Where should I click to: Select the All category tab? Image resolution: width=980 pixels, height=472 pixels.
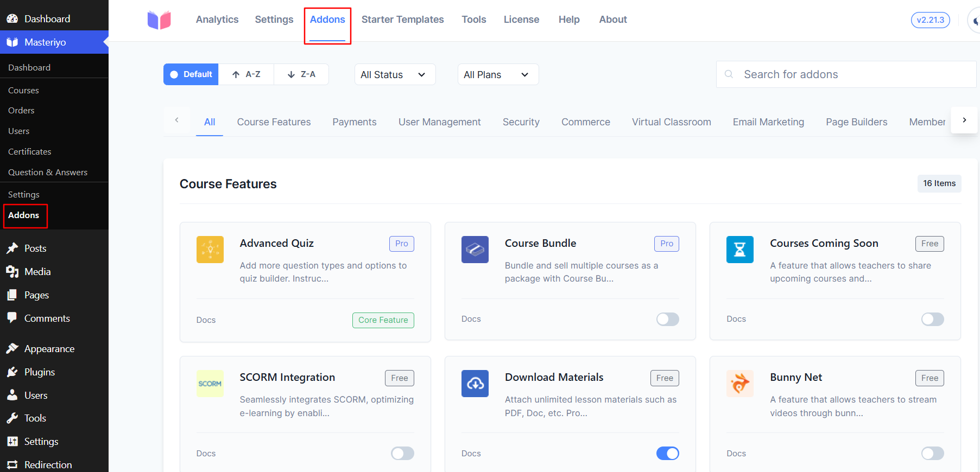pos(210,122)
